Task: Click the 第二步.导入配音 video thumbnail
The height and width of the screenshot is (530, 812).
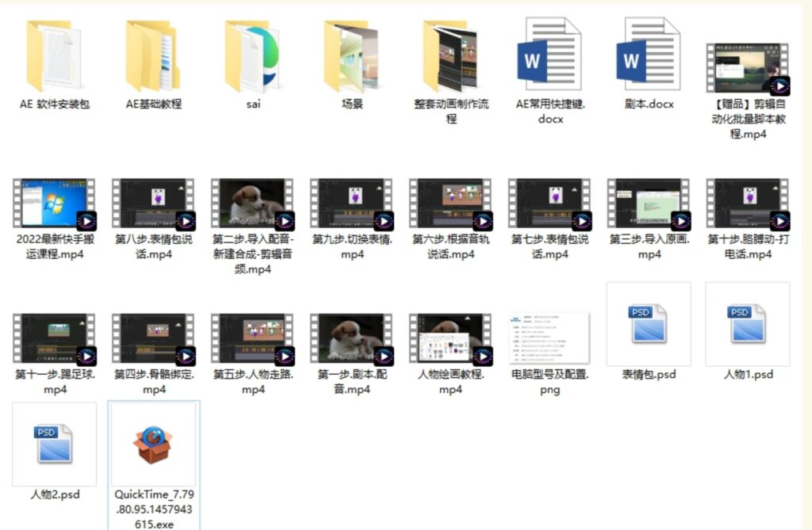Action: (x=252, y=204)
